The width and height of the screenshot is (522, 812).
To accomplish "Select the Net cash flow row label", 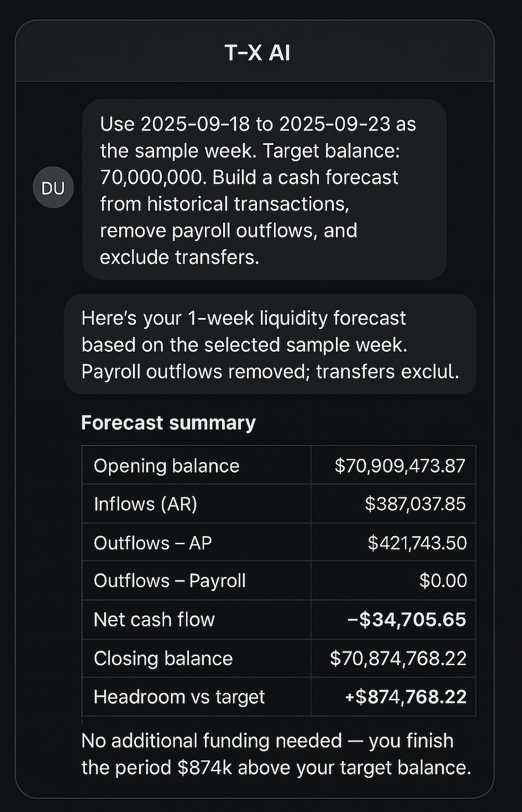I will (x=154, y=619).
